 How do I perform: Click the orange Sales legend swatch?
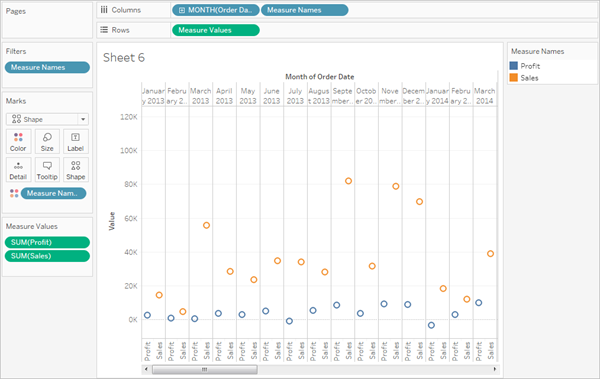pyautogui.click(x=514, y=78)
